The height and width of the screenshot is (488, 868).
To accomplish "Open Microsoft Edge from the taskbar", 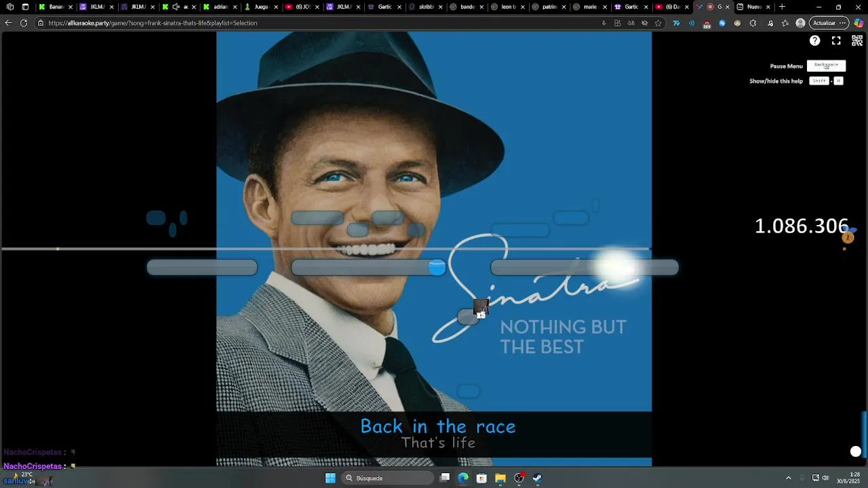I will click(463, 478).
